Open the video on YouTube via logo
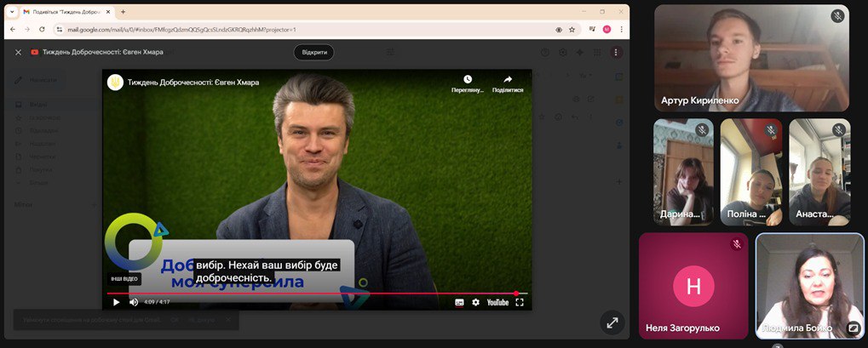This screenshot has height=348, width=868. 497,302
